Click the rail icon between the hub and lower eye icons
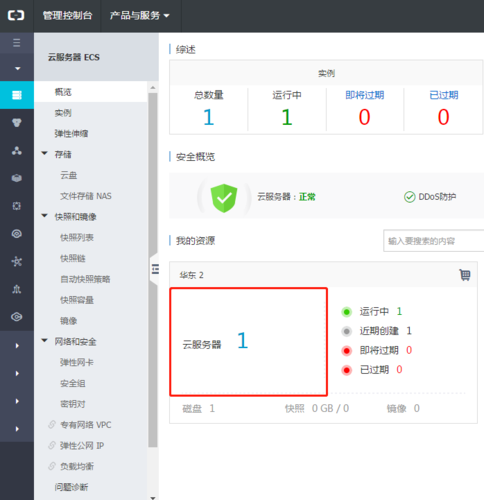 pyautogui.click(x=17, y=289)
